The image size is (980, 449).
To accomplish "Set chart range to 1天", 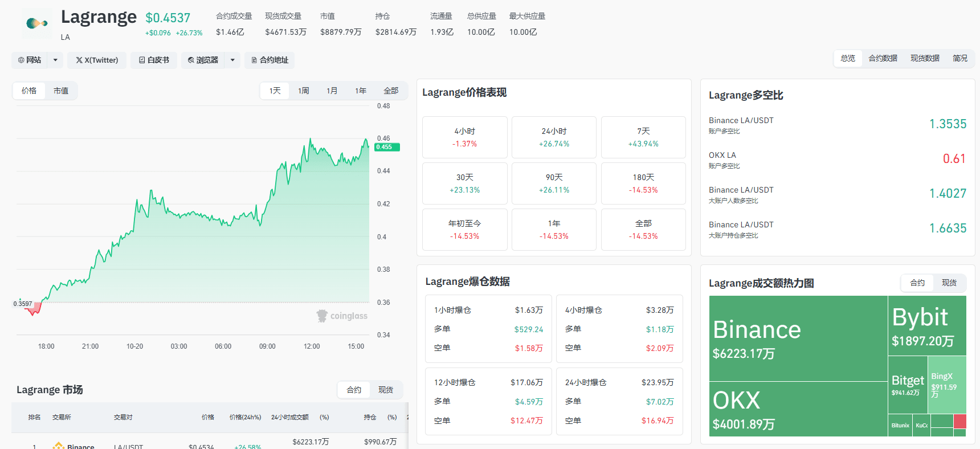I will pos(275,91).
